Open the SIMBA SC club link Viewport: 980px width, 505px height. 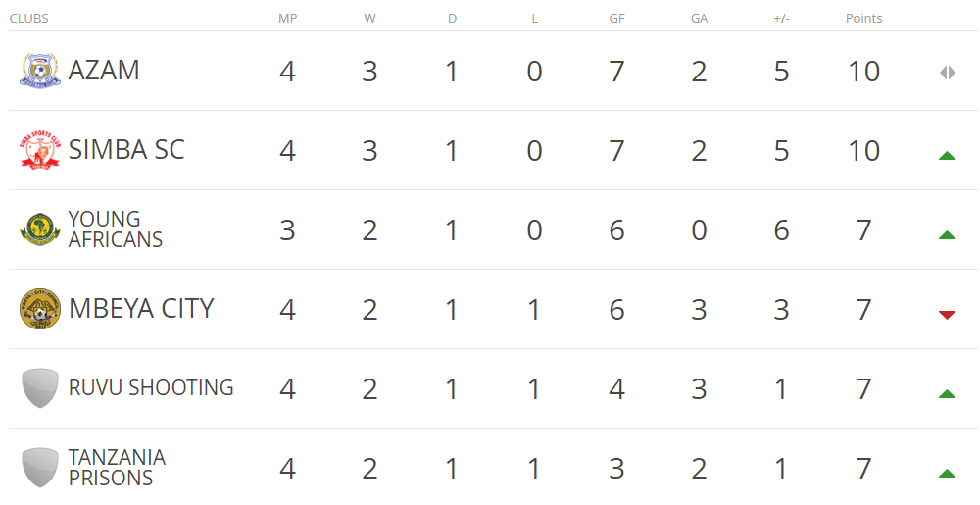point(126,149)
